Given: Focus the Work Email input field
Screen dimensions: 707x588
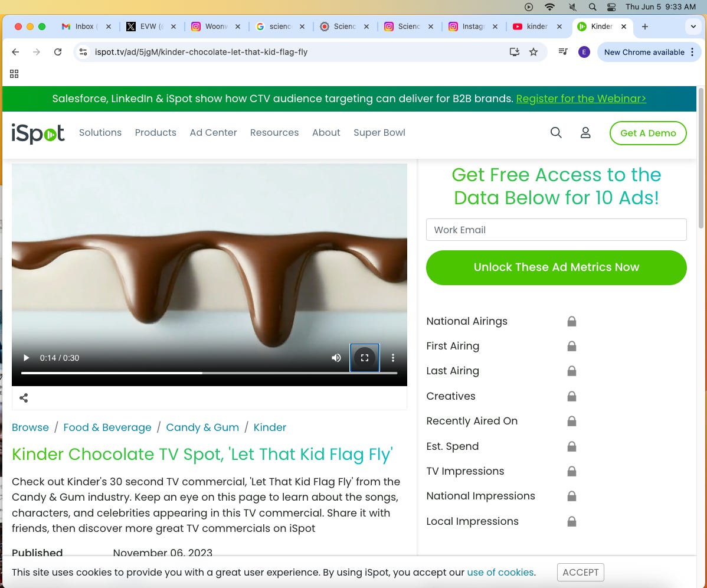Looking at the screenshot, I should point(556,230).
